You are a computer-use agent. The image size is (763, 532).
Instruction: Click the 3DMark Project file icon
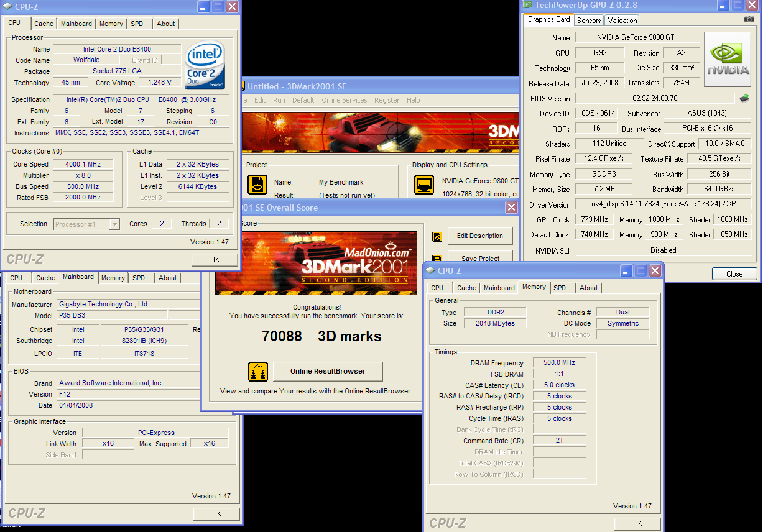coord(257,185)
